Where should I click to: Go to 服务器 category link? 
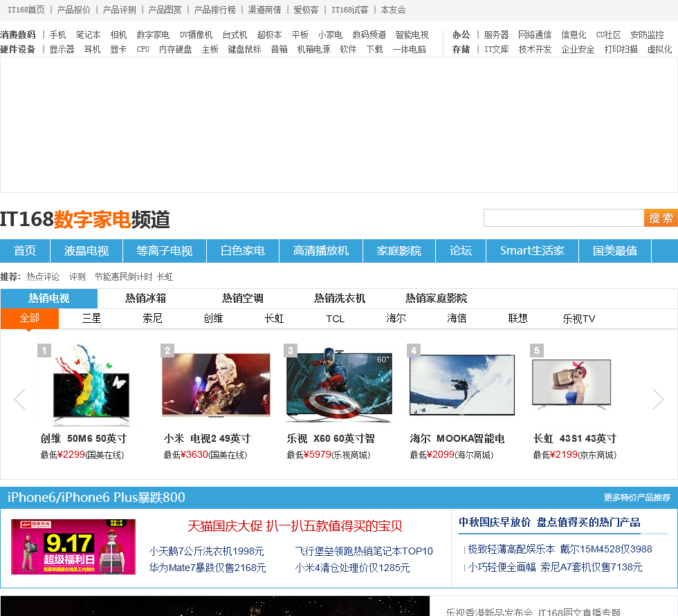click(496, 35)
